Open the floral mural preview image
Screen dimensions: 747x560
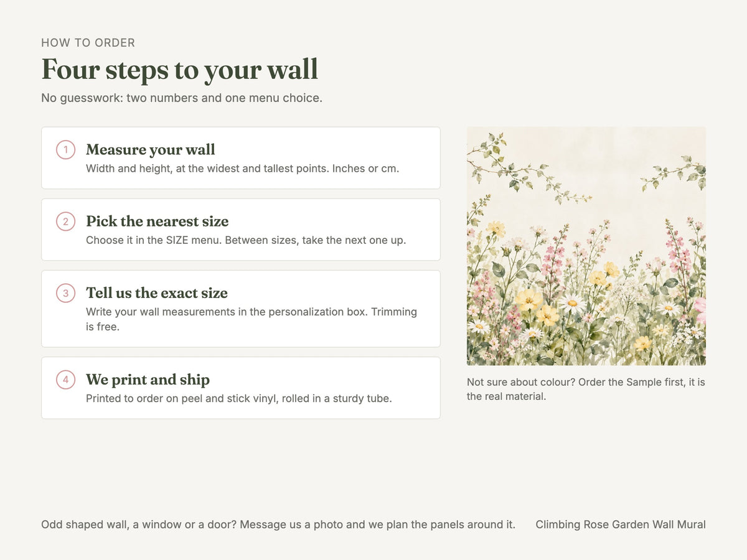pyautogui.click(x=586, y=246)
